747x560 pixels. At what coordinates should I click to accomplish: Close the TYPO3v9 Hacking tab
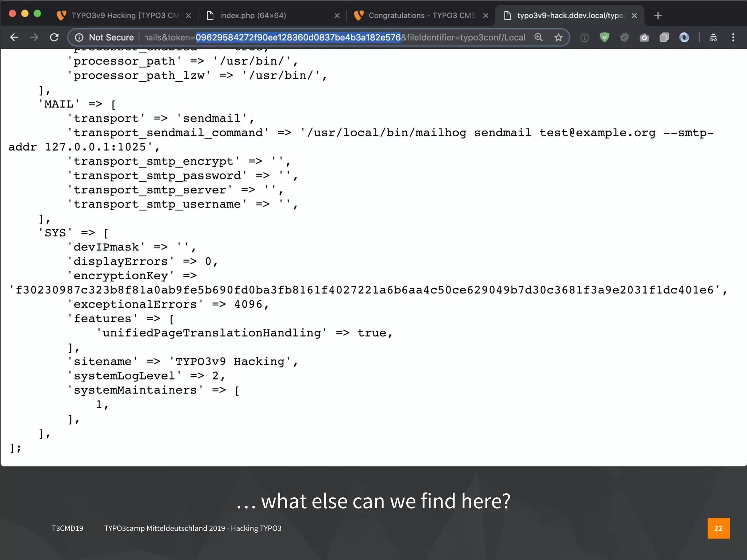[188, 15]
